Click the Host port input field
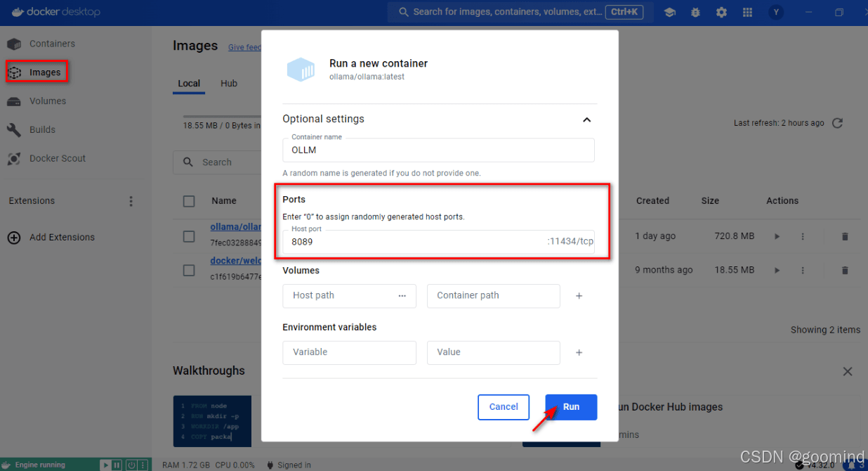The width and height of the screenshot is (868, 471). click(x=414, y=242)
